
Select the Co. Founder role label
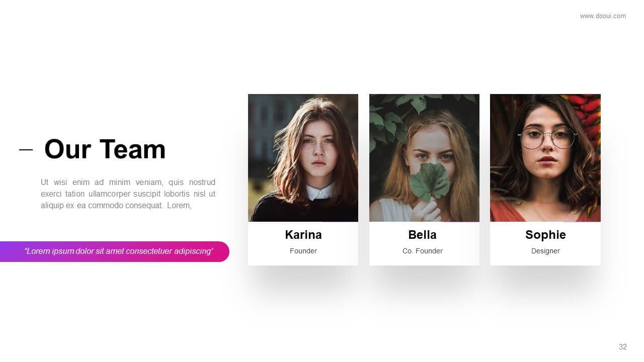423,251
